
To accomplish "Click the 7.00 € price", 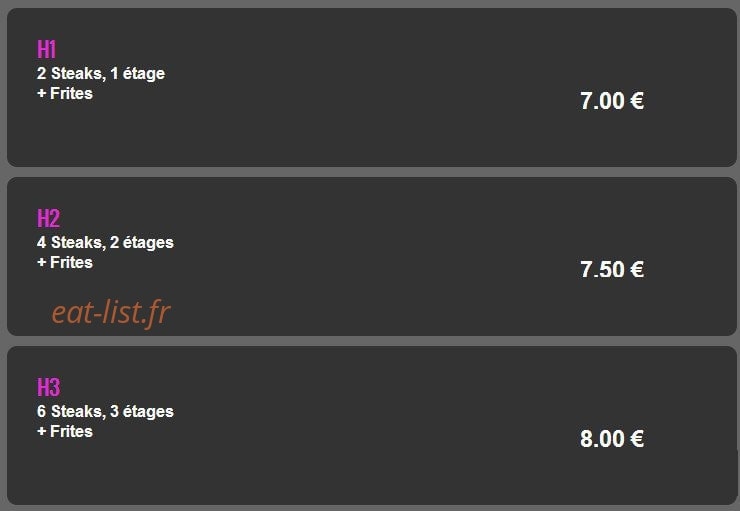I will [x=612, y=101].
